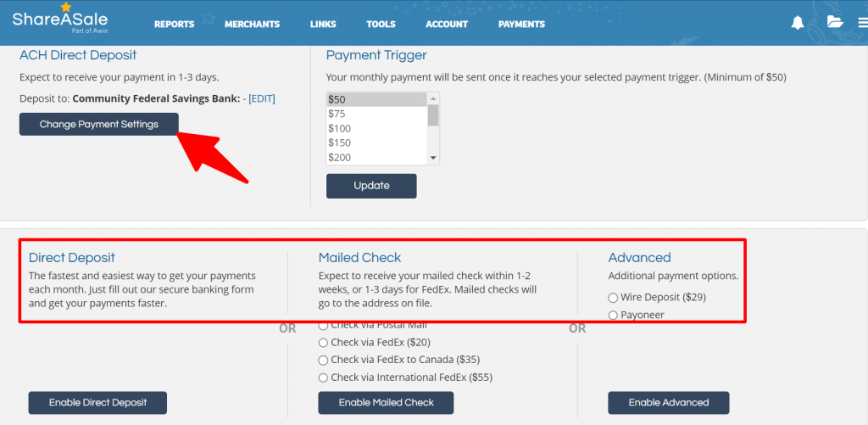Viewport: 868px width, 425px height.
Task: Select Check via FedEx ($20) option
Action: [323, 343]
